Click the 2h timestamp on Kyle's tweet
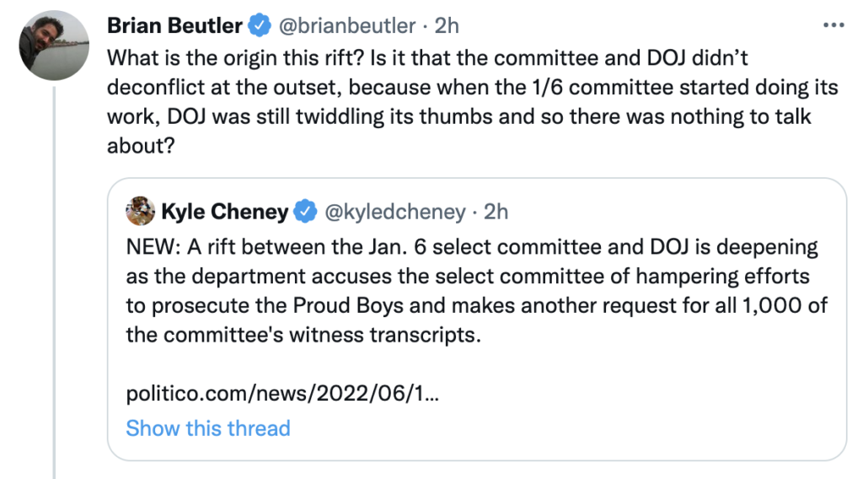The width and height of the screenshot is (868, 479). coord(496,212)
